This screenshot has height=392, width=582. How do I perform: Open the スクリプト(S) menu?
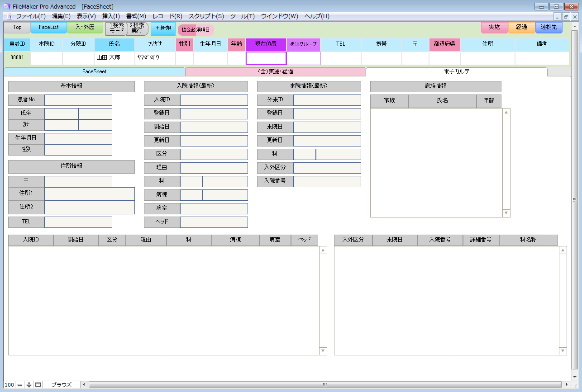pyautogui.click(x=206, y=16)
